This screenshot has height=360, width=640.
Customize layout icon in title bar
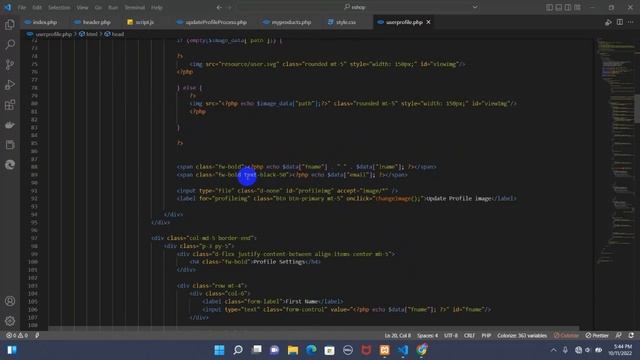[578, 7]
